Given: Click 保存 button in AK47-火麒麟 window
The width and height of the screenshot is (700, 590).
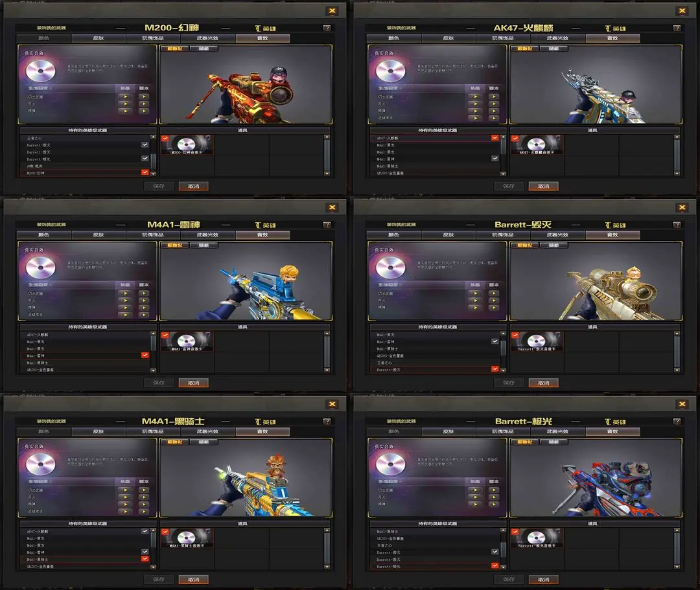Looking at the screenshot, I should tap(509, 186).
